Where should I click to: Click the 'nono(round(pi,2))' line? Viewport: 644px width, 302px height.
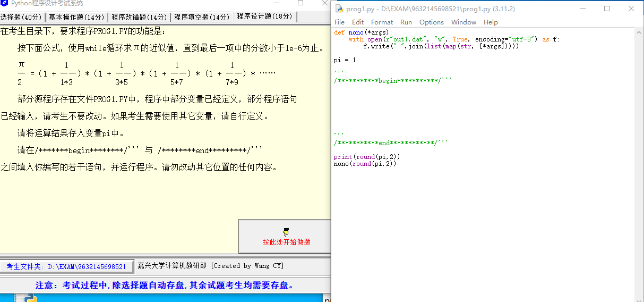click(x=365, y=164)
